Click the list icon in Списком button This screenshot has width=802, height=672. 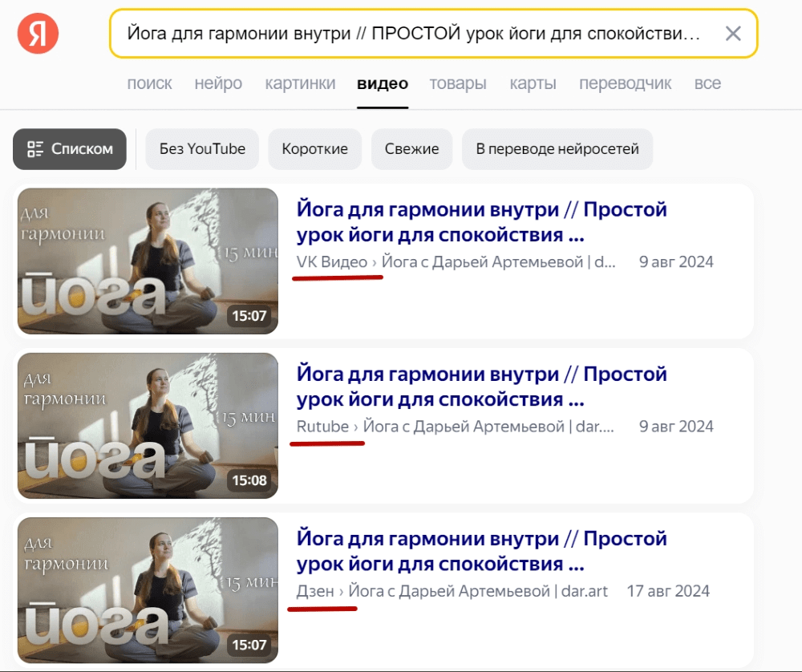pos(34,149)
